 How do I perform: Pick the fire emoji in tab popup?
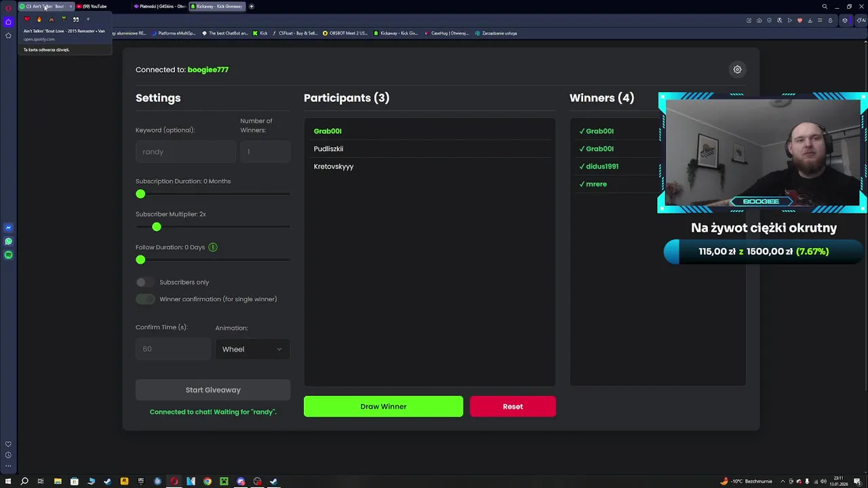pos(39,19)
